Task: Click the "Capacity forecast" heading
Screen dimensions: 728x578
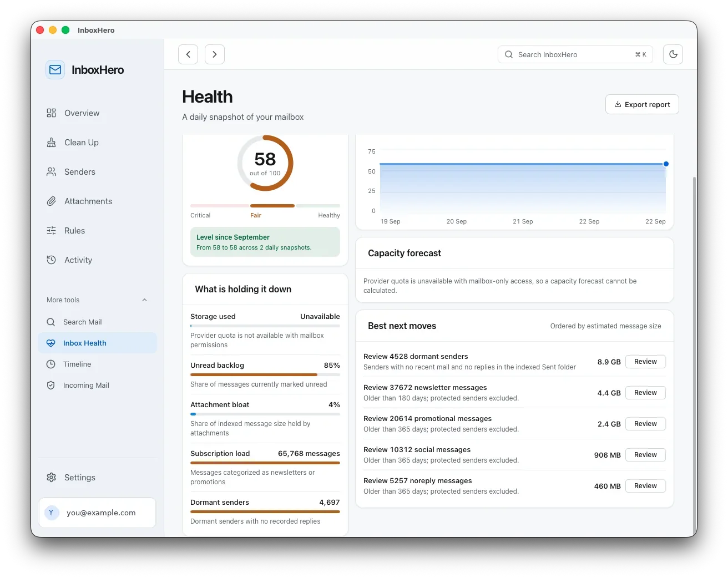Action: pos(405,253)
